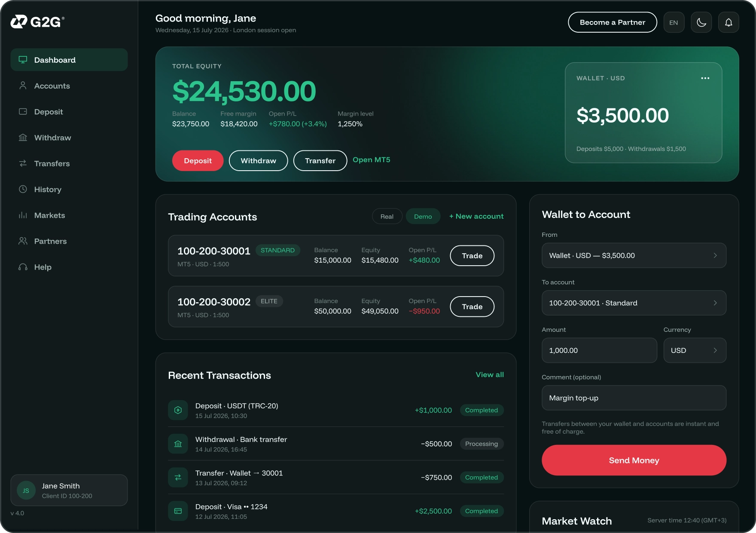756x533 pixels.
Task: Click the Accounts person icon
Action: 23,86
